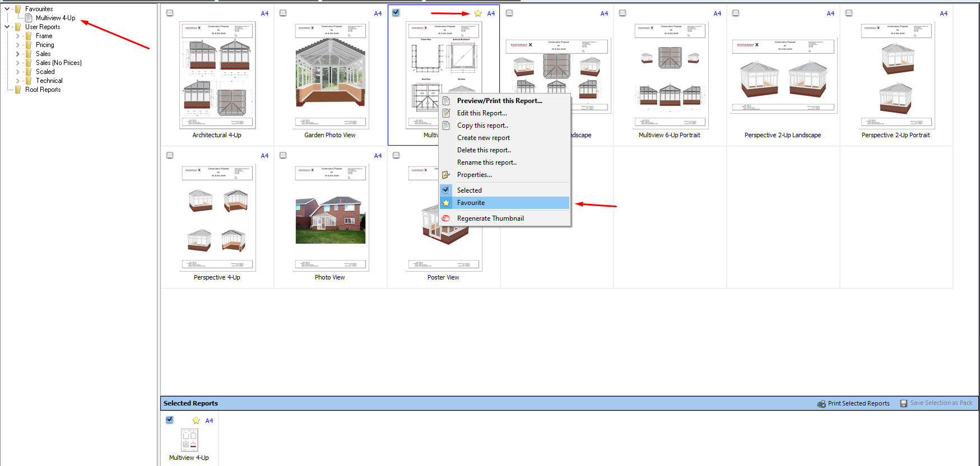Image resolution: width=980 pixels, height=466 pixels.
Task: Click the Edit this Report pencil icon
Action: (446, 113)
